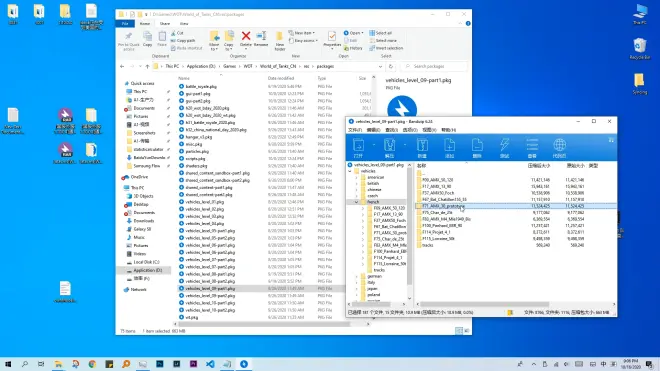Select vehicles_level_10-part1.pkg in Explorer
Image resolution: width=660 pixels, height=371 pixels.
[210, 303]
